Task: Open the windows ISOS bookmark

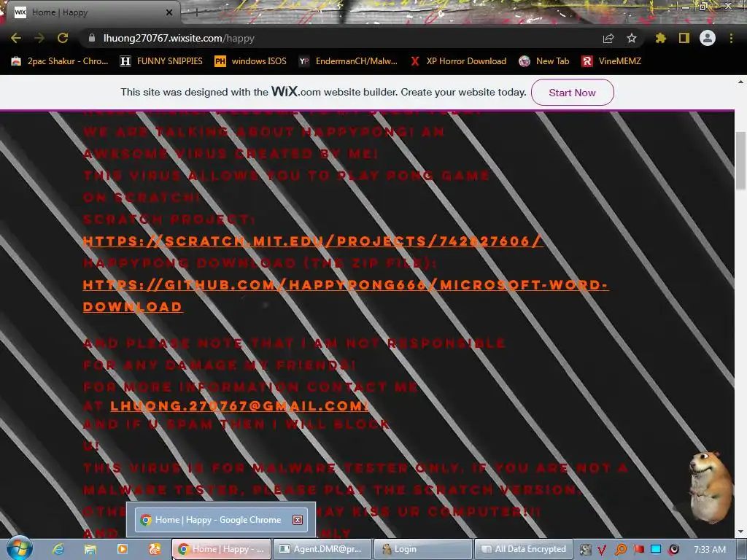Action: (251, 61)
